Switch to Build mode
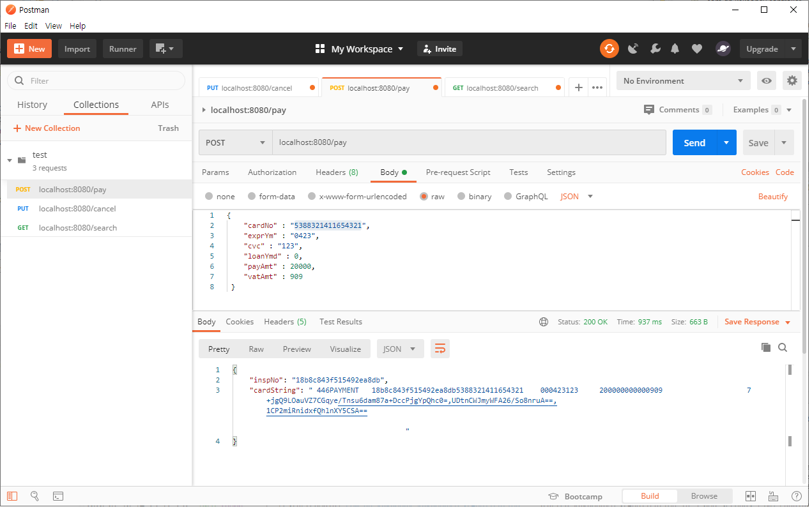 pos(650,496)
